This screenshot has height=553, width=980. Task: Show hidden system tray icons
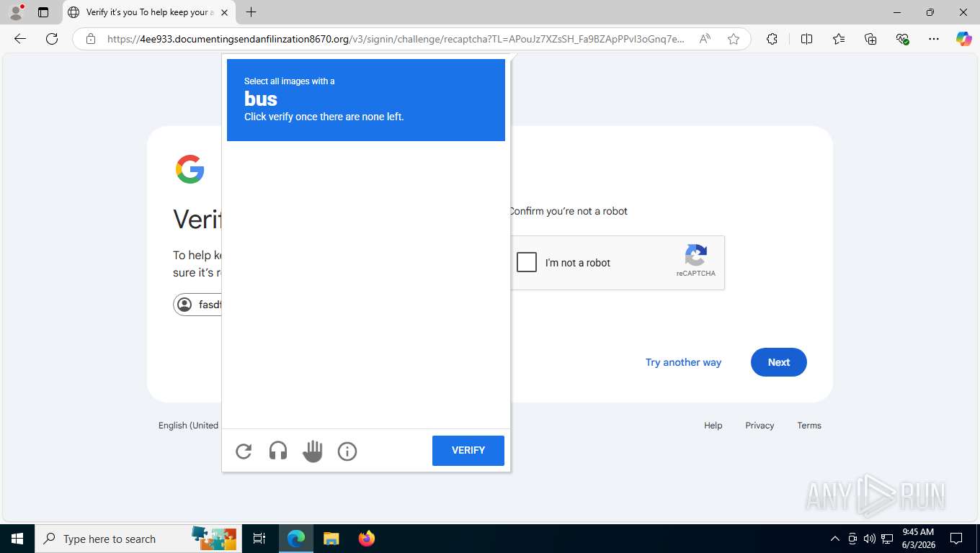(x=835, y=539)
